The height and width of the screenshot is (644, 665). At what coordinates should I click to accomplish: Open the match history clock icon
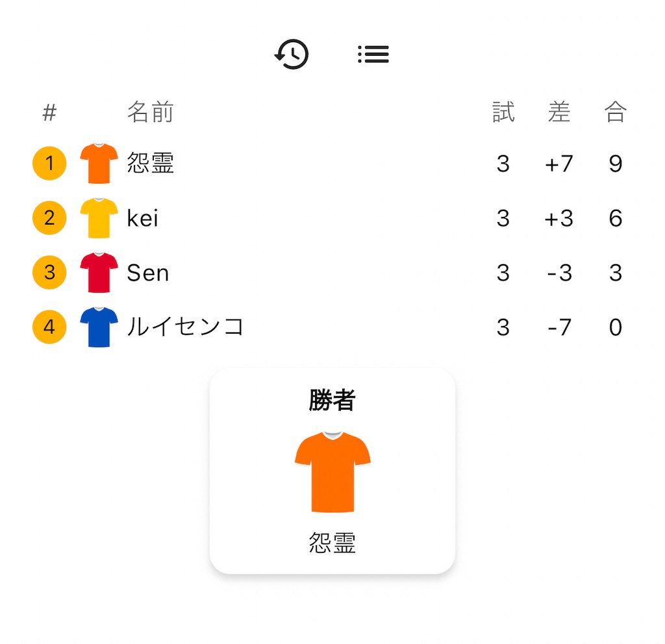pos(292,55)
